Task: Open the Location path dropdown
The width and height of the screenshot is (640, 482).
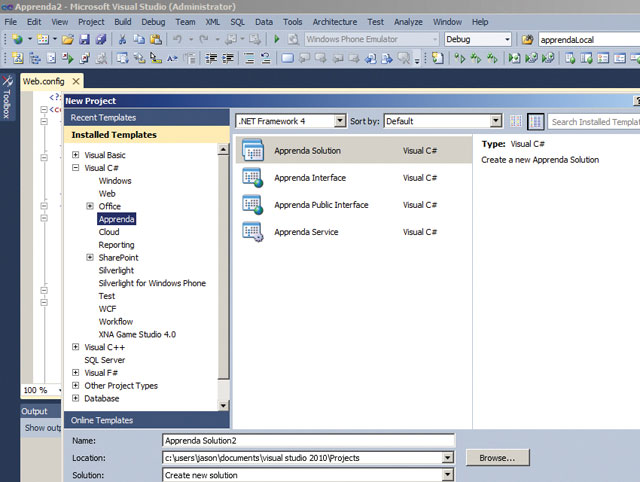Action: 448,458
